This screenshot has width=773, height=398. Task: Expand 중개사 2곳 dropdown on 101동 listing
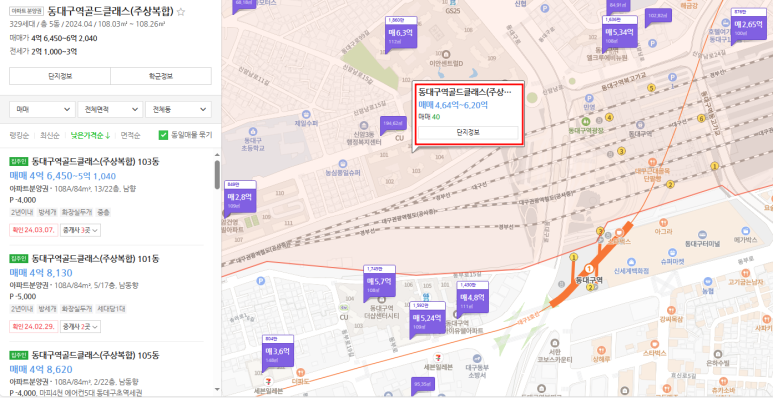[x=80, y=326]
